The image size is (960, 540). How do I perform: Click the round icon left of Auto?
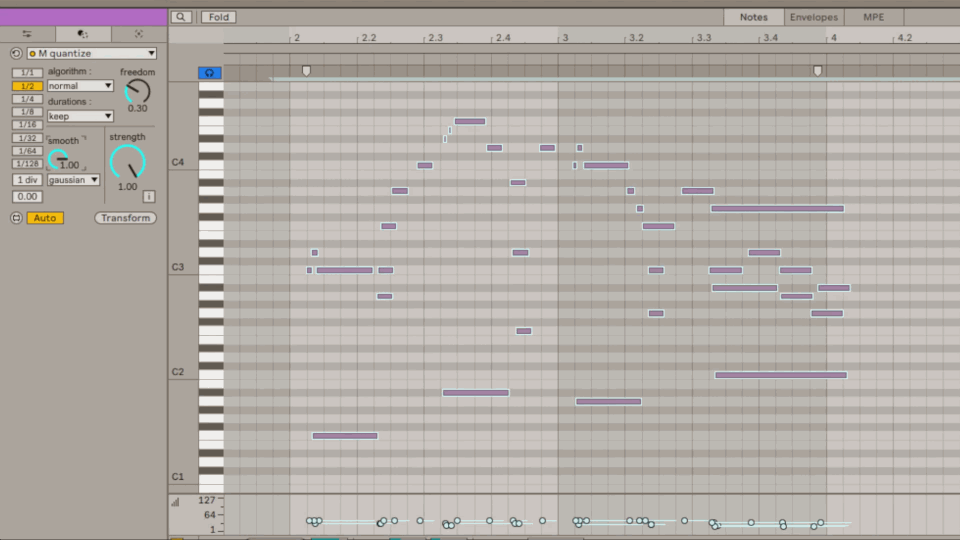tap(16, 218)
